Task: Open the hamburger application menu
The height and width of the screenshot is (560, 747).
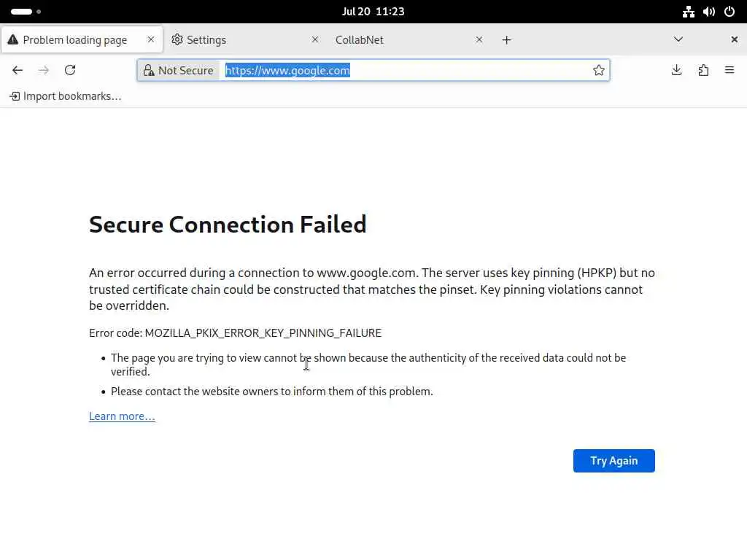Action: (729, 70)
